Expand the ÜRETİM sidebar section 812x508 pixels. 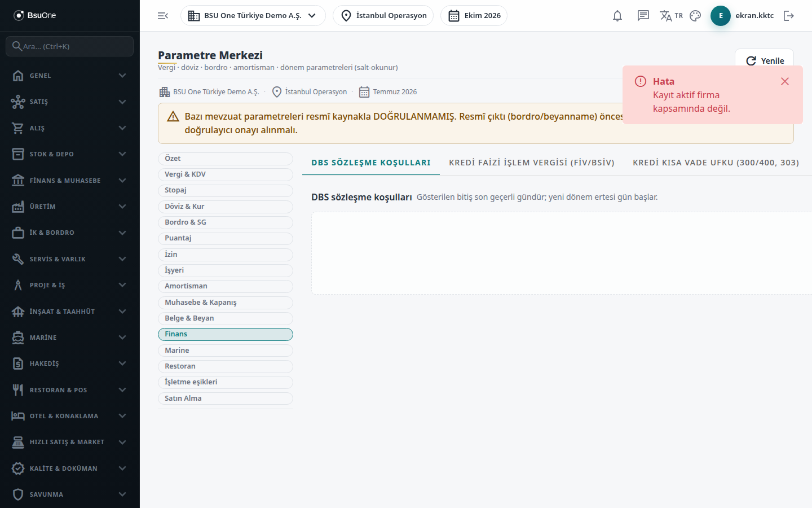[x=70, y=207]
